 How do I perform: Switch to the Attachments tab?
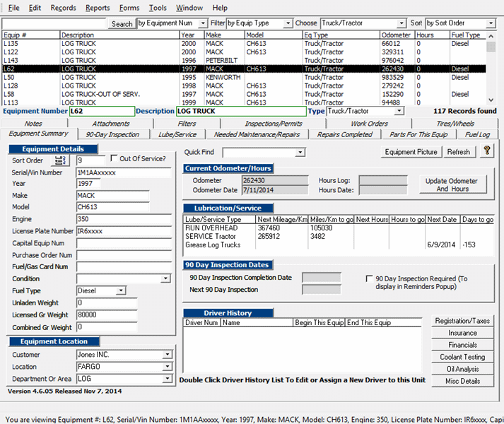point(111,124)
